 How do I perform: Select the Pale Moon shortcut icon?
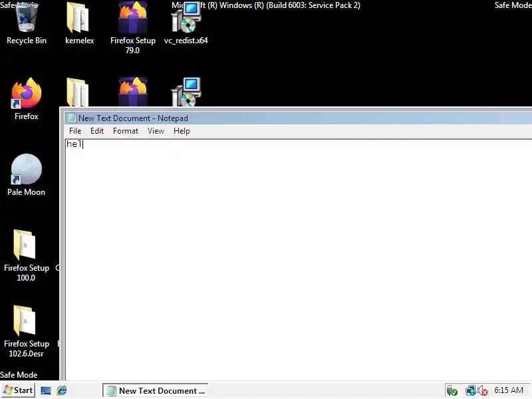26,174
